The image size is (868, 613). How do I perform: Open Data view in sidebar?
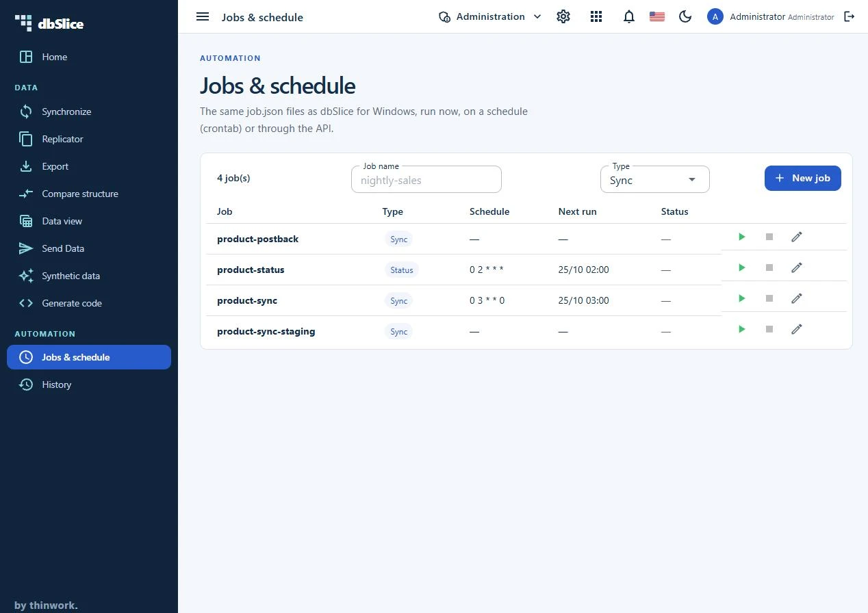click(89, 221)
